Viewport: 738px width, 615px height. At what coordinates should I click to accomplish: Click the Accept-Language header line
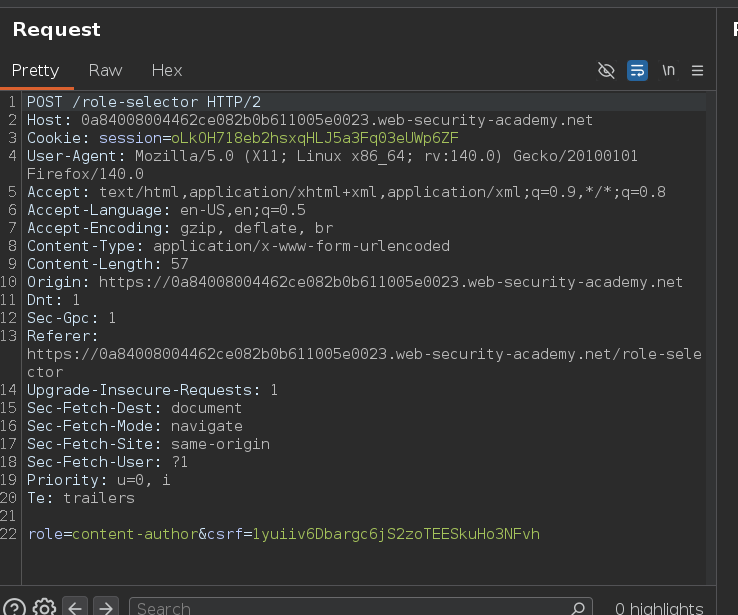click(166, 210)
